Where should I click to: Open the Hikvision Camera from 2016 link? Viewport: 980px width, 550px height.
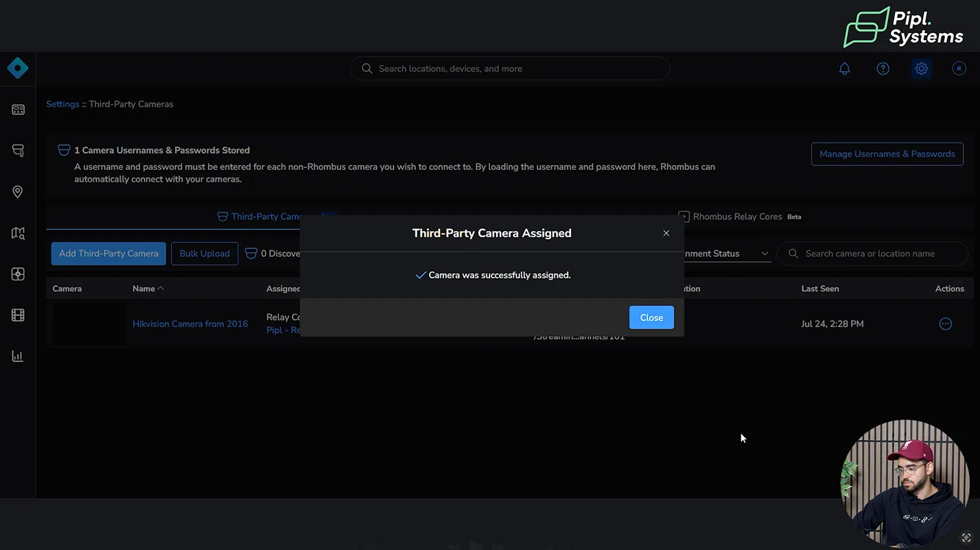click(x=190, y=324)
